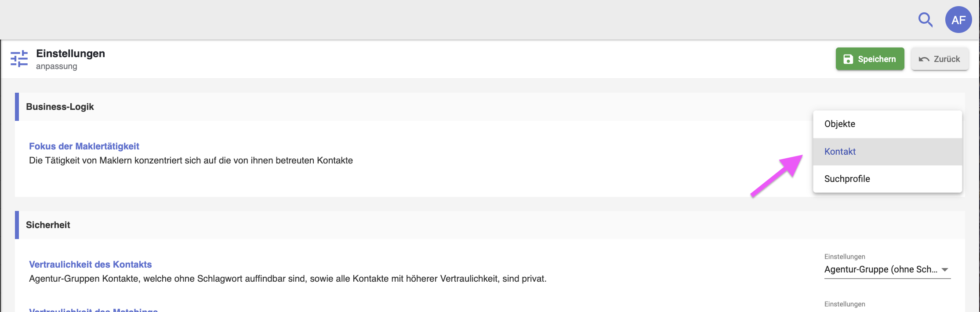Click the floppy disk icon in Speichern
980x312 pixels.
[848, 59]
